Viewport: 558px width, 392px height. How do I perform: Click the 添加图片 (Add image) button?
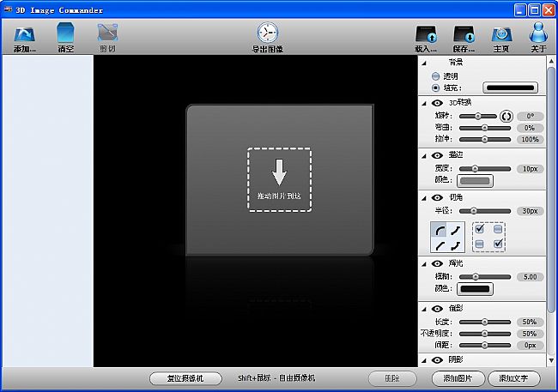click(x=458, y=378)
